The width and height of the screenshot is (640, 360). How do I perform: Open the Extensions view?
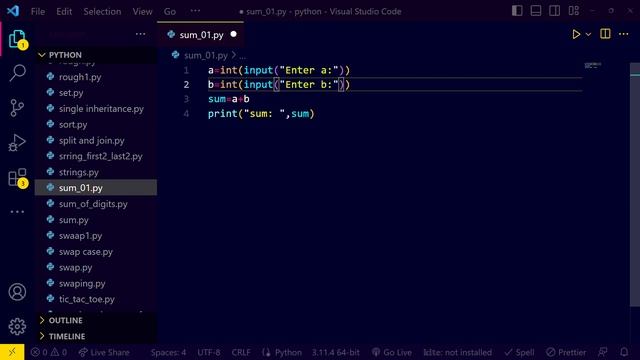17,178
